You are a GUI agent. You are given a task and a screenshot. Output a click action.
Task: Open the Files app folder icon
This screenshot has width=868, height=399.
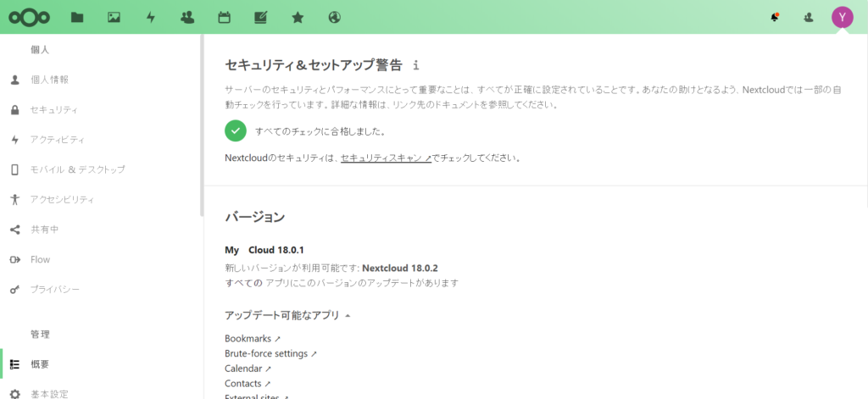point(77,17)
